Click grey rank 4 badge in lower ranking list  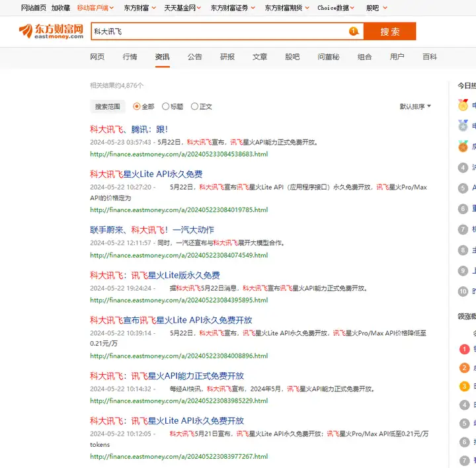tap(465, 405)
